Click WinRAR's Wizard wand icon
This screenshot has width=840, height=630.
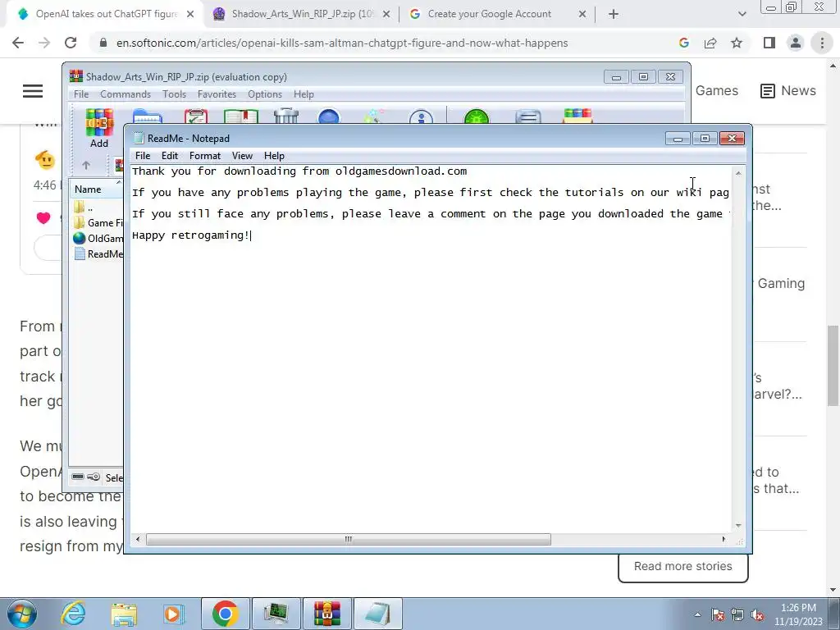pyautogui.click(x=373, y=116)
